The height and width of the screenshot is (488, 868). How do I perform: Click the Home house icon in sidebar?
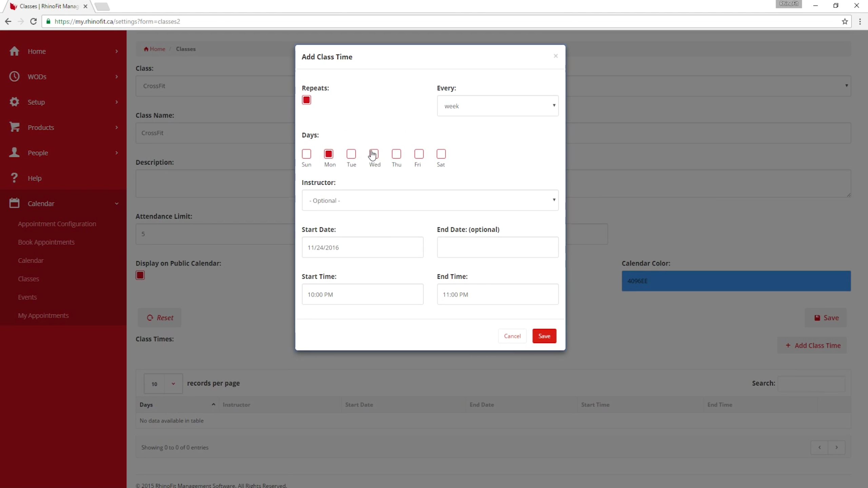[14, 51]
